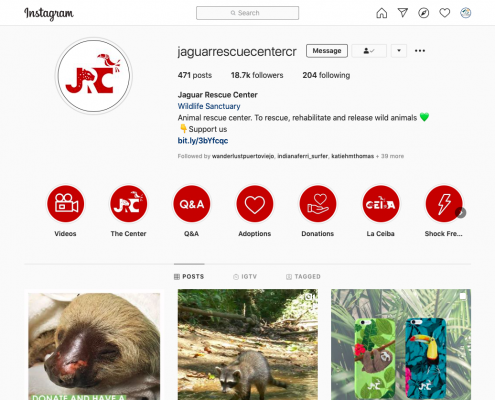Switch to the TAGGED tab
Image resolution: width=495 pixels, height=400 pixels.
303,277
